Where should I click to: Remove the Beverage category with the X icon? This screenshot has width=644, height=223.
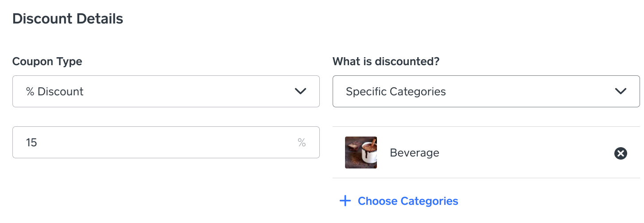coord(621,153)
